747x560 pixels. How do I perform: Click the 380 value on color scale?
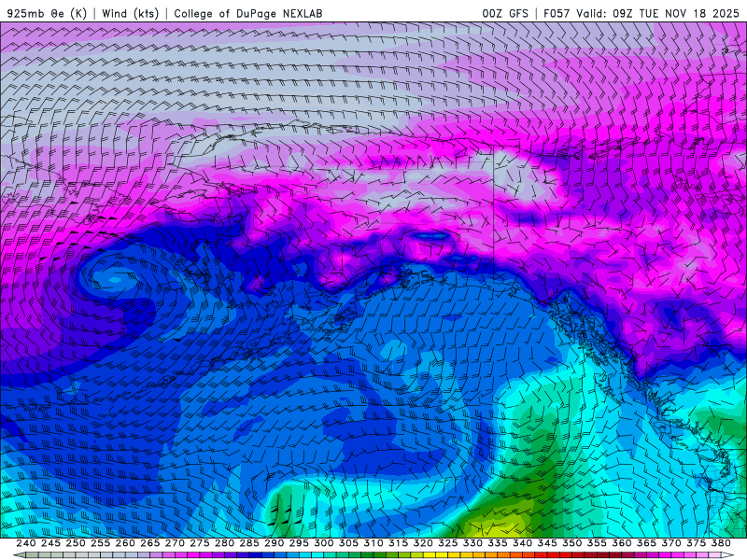tap(721, 543)
